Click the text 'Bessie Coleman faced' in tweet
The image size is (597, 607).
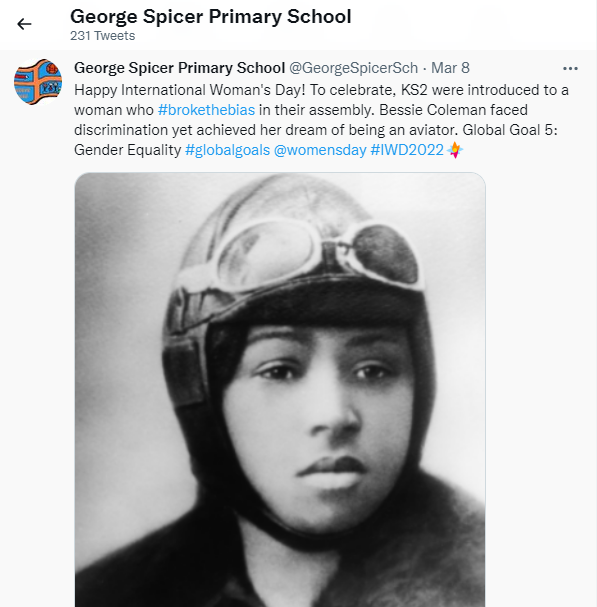click(453, 110)
